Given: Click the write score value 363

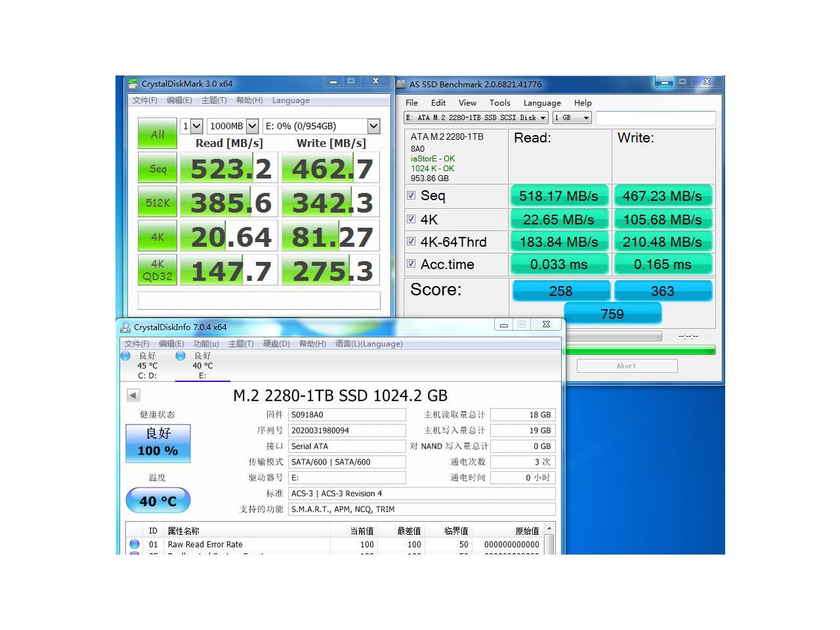Looking at the screenshot, I should 663,291.
